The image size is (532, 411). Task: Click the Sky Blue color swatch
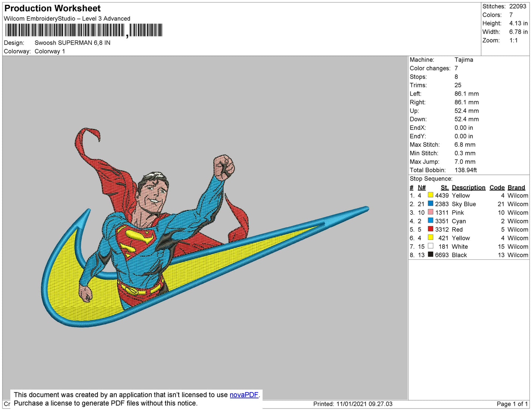pyautogui.click(x=430, y=203)
